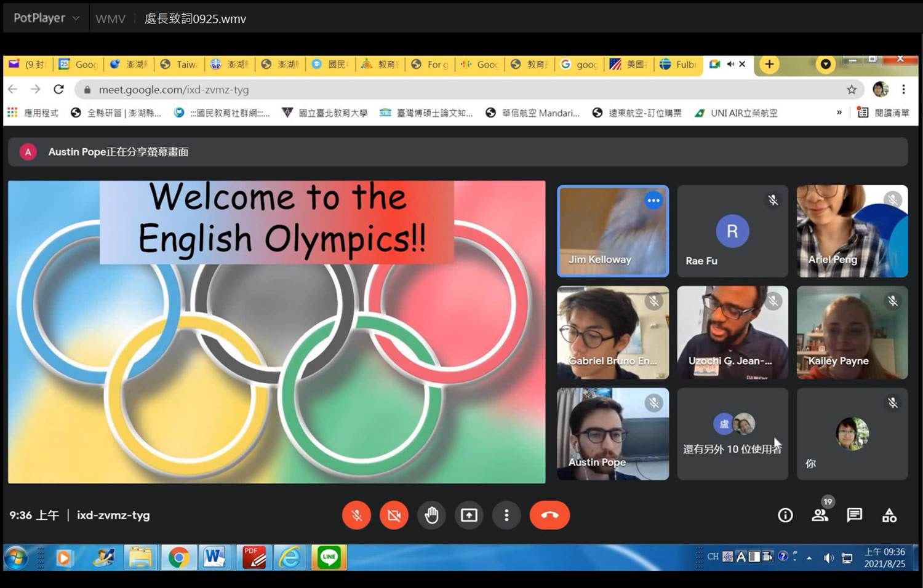Unmute your microphone in Google Meet
Screen dimensions: 923x588
pyautogui.click(x=356, y=515)
